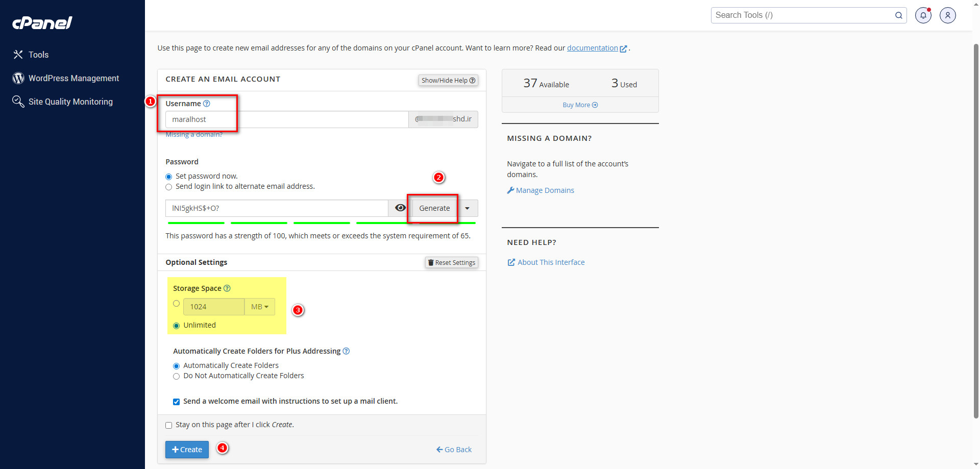Click the Generate password button
The width and height of the screenshot is (980, 469).
click(x=434, y=208)
